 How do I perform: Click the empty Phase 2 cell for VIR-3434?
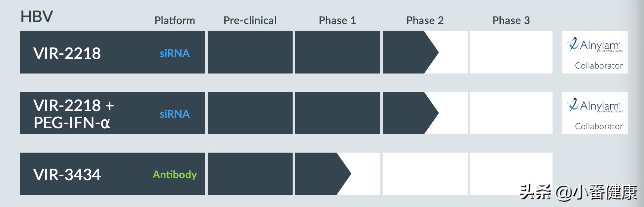(x=425, y=173)
